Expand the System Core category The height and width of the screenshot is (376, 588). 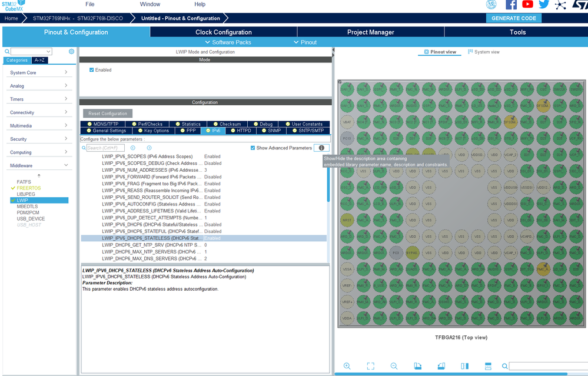[x=39, y=72]
